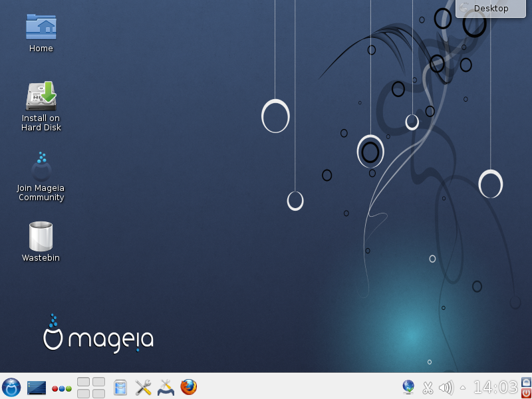Open the volume speaker control

click(446, 387)
